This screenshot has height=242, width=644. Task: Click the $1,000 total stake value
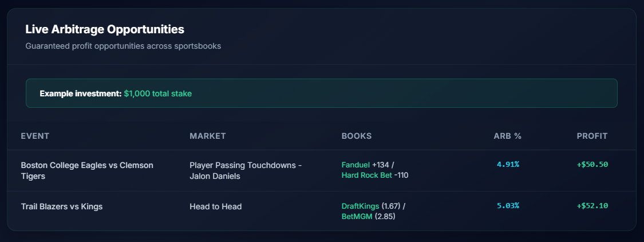(x=158, y=93)
